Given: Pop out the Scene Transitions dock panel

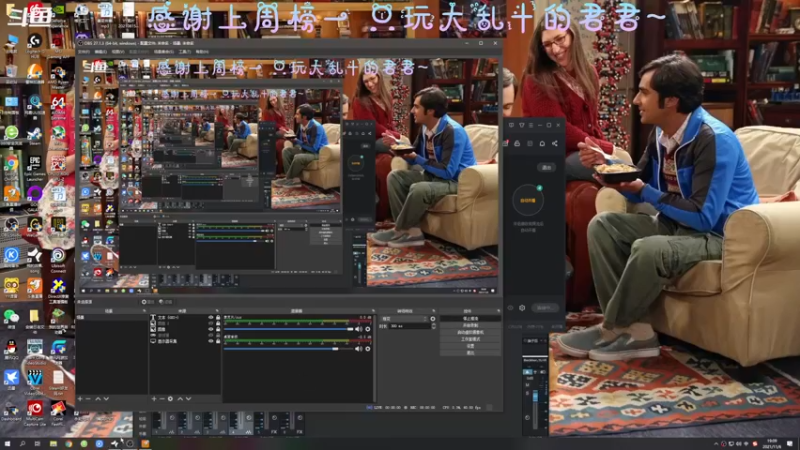Looking at the screenshot, I should point(433,311).
